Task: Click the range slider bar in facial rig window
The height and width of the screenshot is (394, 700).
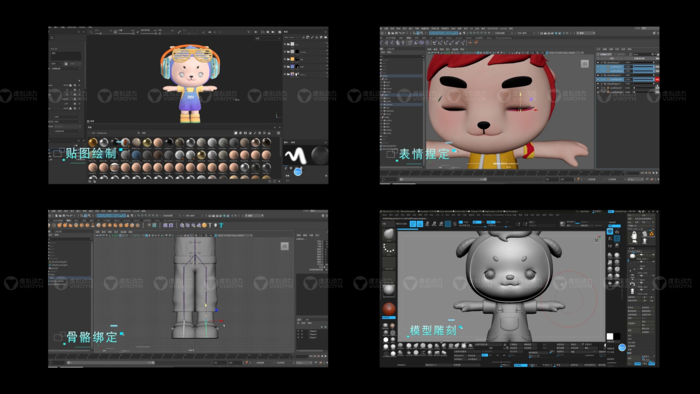Action: [443, 179]
